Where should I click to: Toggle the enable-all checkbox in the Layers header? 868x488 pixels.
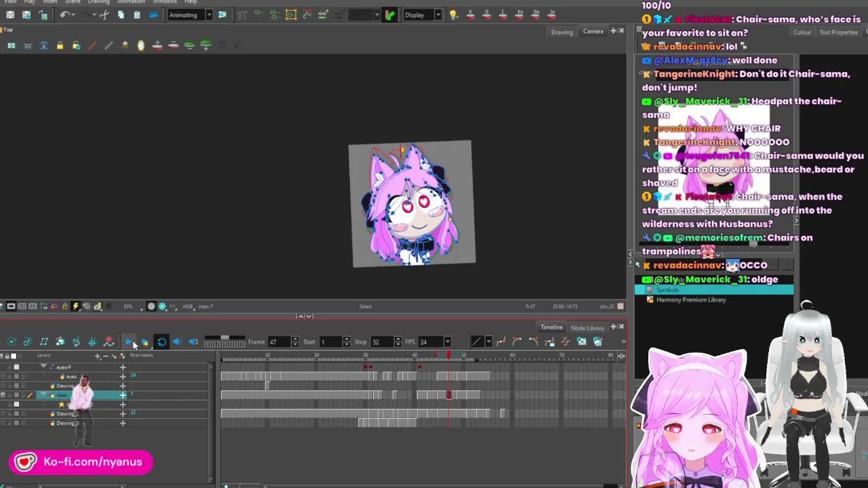pos(13,356)
